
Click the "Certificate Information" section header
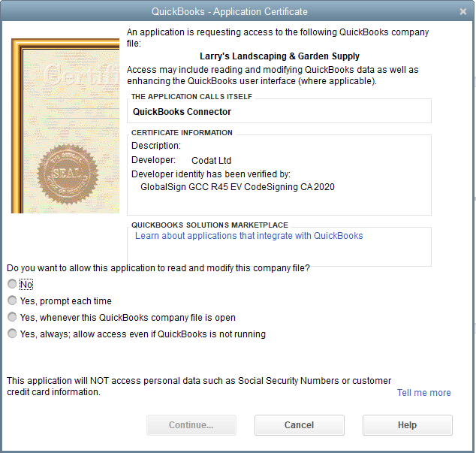tap(182, 133)
